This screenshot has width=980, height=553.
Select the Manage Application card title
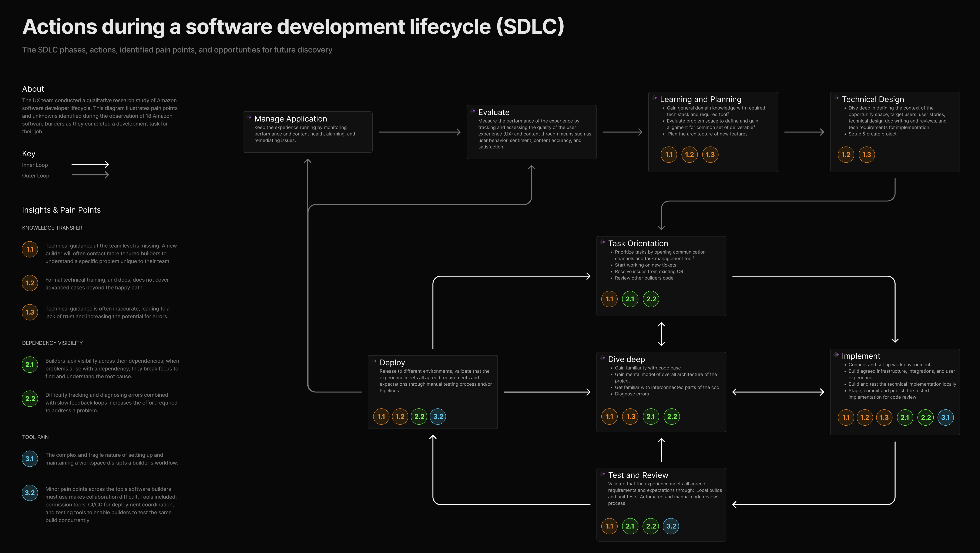[x=291, y=119]
